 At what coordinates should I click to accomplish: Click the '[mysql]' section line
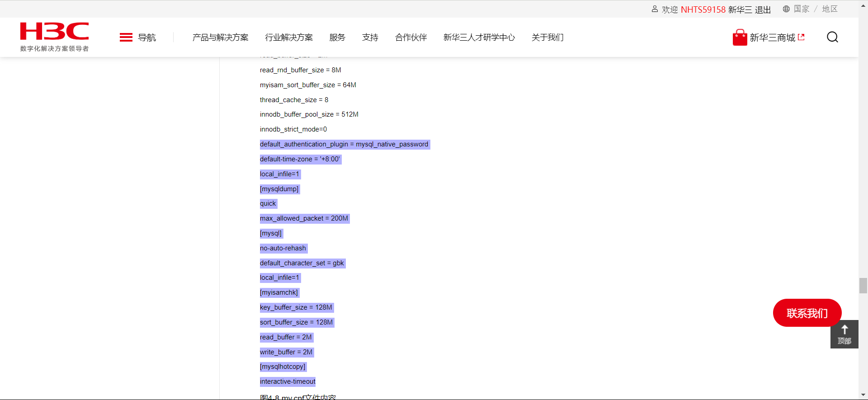tap(271, 233)
